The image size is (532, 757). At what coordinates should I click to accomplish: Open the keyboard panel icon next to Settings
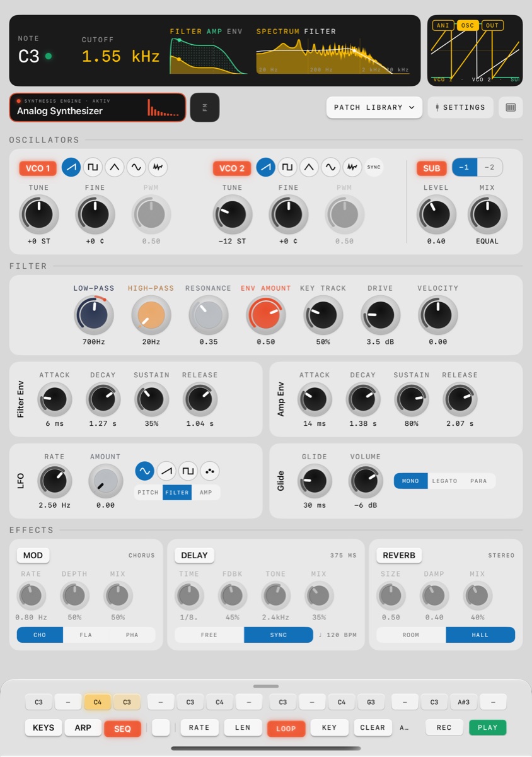(x=511, y=107)
